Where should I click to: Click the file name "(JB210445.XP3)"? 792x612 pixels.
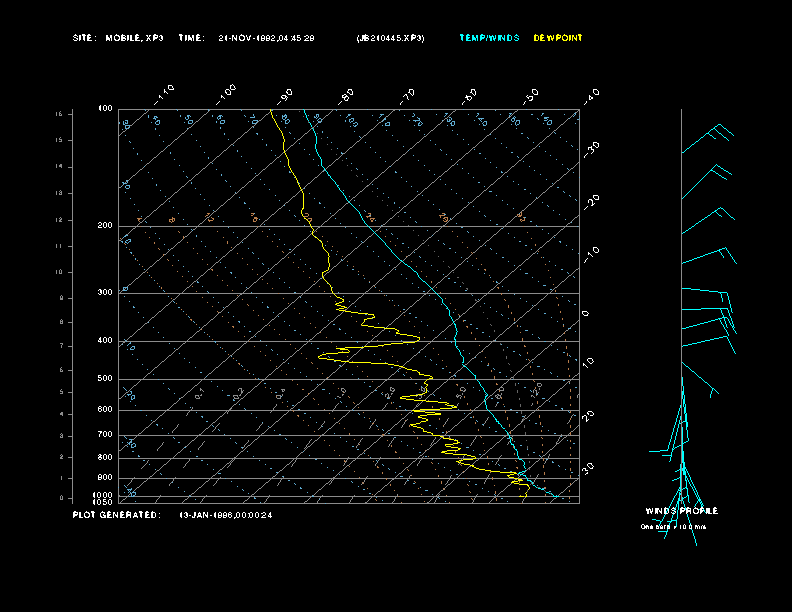tap(390, 38)
